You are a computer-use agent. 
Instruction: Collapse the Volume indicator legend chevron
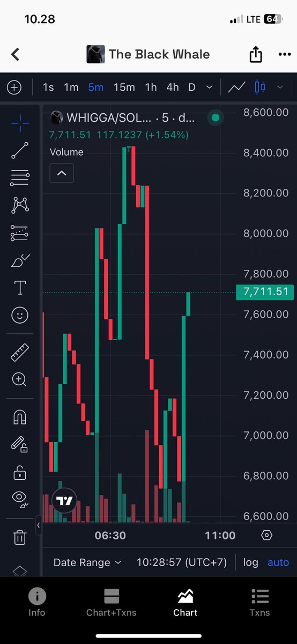(x=62, y=173)
